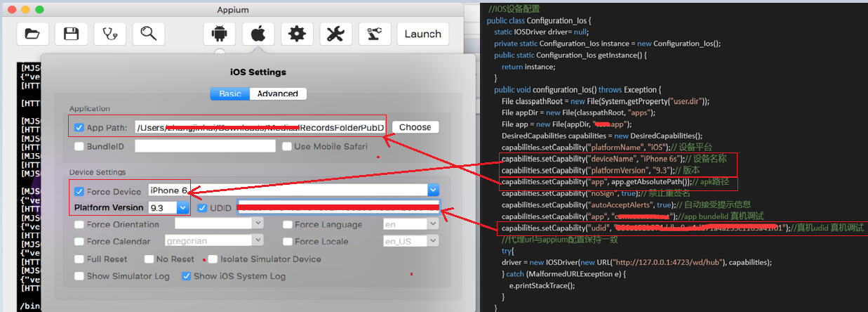Click the Launch button
The height and width of the screenshot is (312, 868).
pyautogui.click(x=423, y=33)
